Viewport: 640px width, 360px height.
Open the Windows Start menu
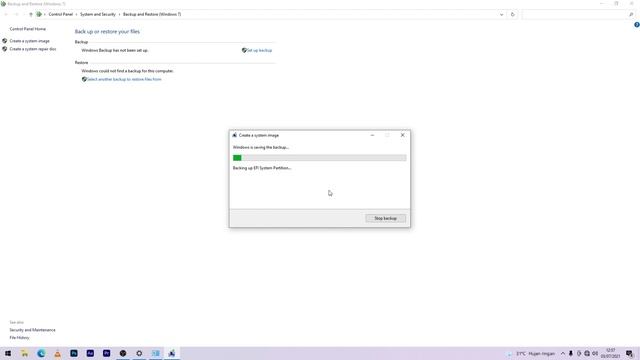pos(8,353)
